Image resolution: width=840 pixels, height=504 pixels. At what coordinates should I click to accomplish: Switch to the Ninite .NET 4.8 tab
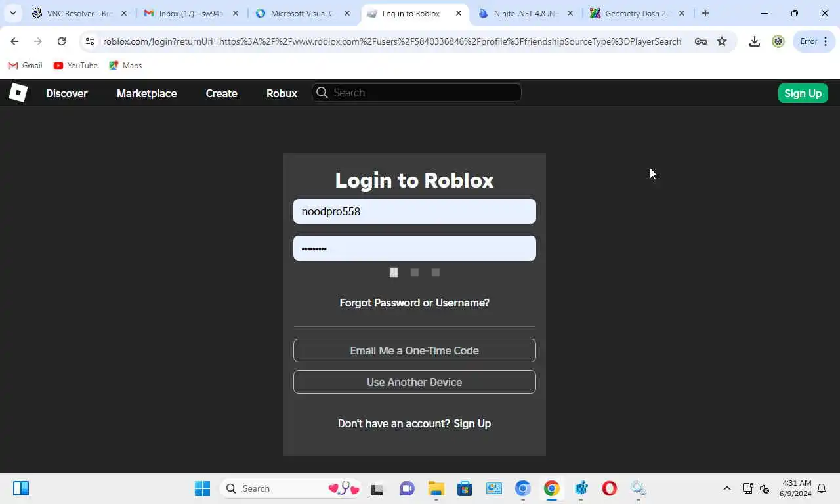[x=525, y=13]
